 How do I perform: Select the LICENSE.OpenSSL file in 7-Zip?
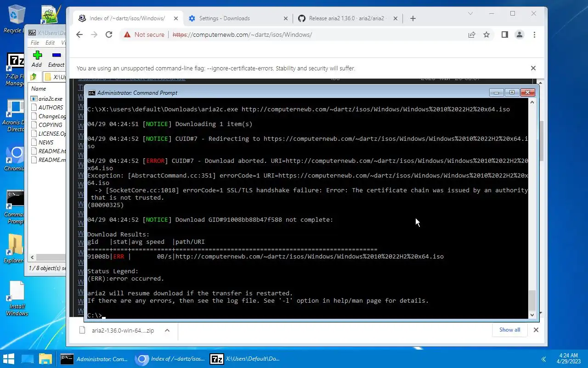click(x=48, y=134)
